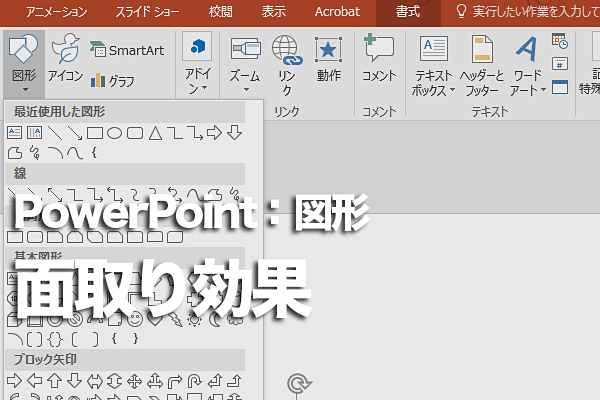Viewport: 600px width, 400px height.
Task: Select the moon shape
Action: (215, 319)
